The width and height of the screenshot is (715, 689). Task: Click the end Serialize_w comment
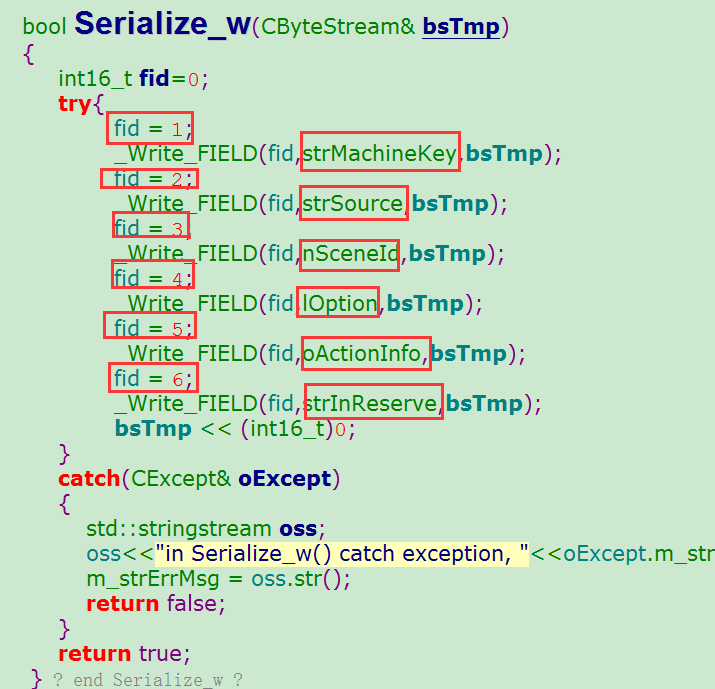click(x=147, y=679)
